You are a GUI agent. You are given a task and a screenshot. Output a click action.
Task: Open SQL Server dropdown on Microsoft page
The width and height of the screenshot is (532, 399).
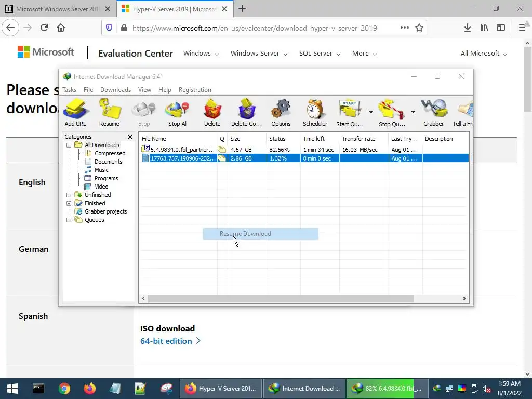click(x=320, y=54)
